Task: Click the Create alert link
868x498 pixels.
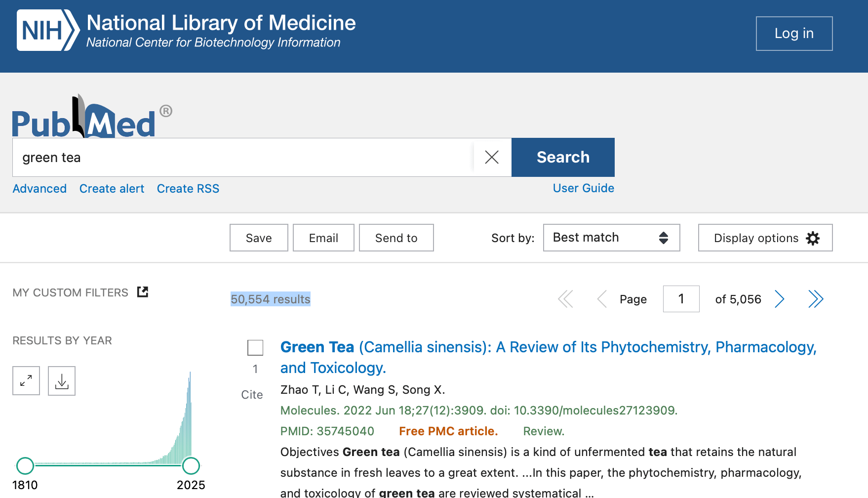Action: (112, 189)
